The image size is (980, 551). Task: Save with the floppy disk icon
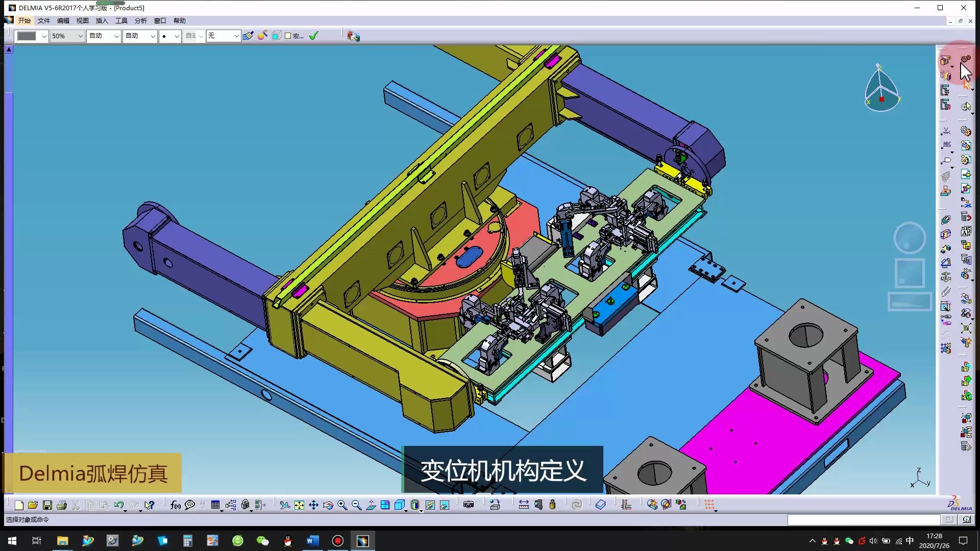47,505
